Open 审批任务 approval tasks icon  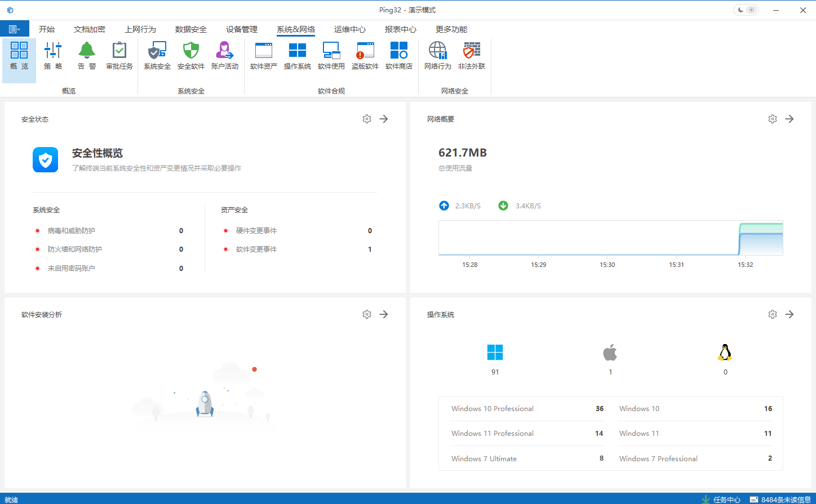(119, 56)
